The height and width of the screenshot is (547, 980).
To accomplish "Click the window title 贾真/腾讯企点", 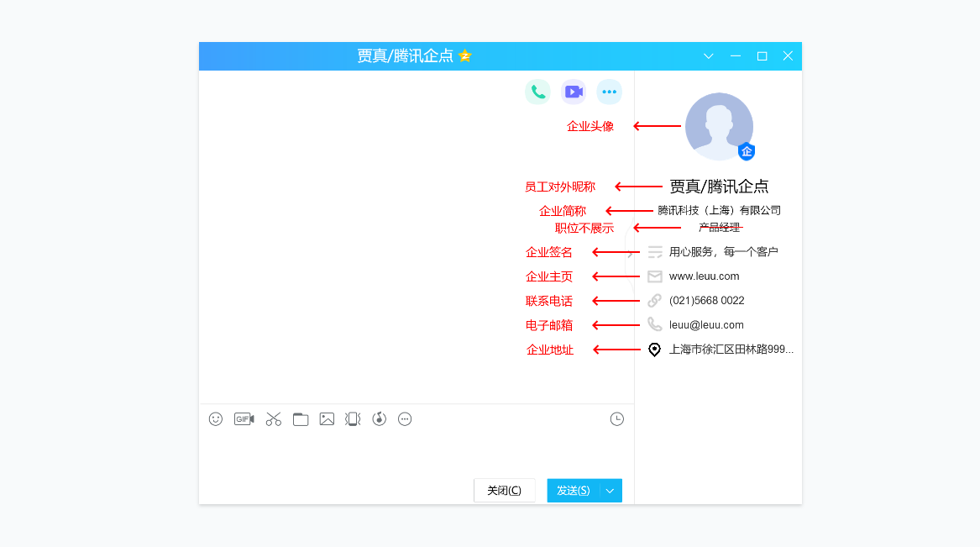I will pos(405,55).
